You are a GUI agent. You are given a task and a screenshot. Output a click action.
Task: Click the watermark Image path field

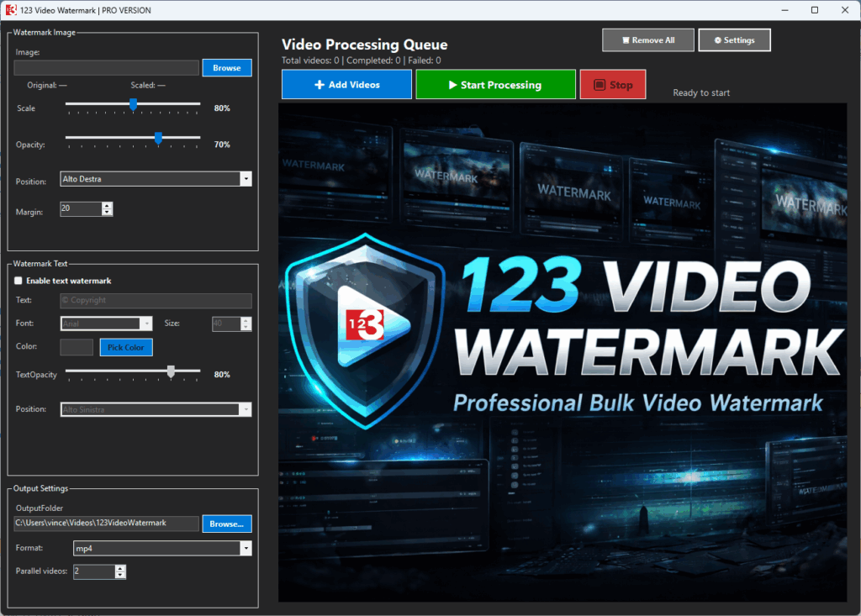106,68
